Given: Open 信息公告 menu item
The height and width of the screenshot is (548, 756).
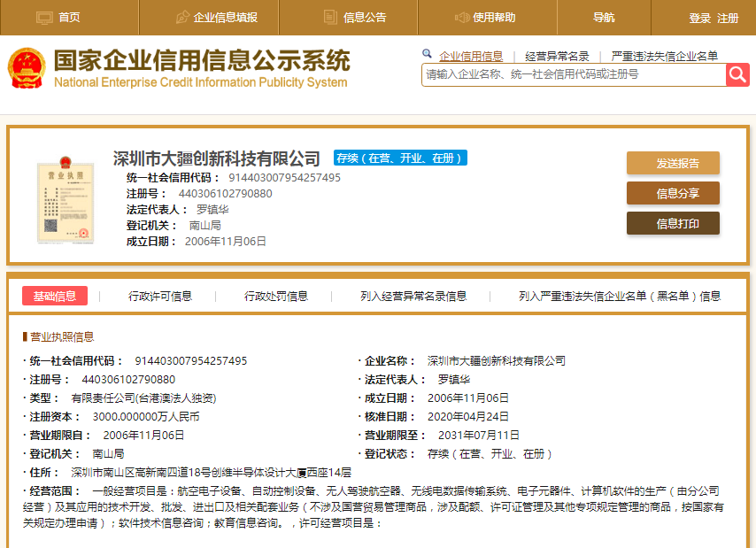Looking at the screenshot, I should click(365, 18).
